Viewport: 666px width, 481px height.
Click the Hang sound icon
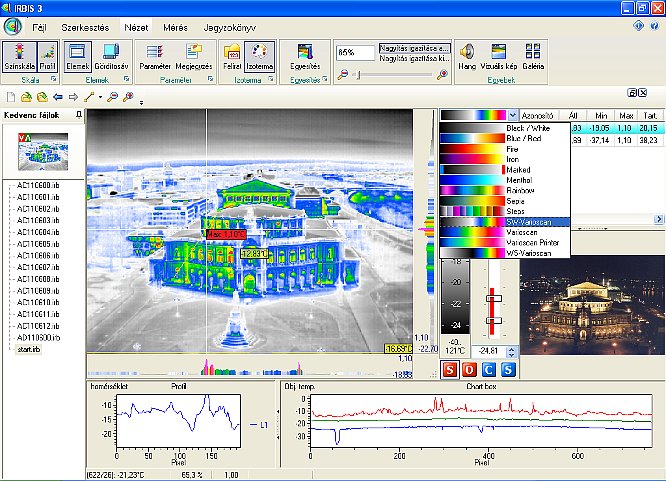click(467, 57)
